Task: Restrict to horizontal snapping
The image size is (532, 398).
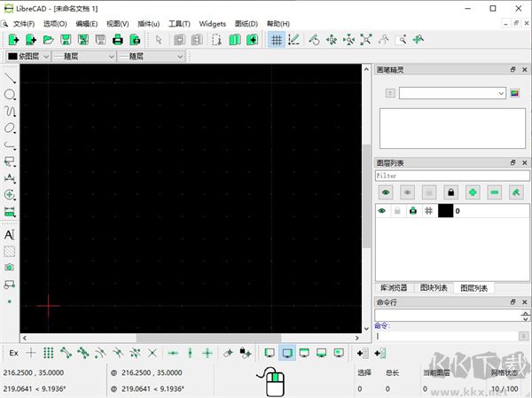Action: [173, 353]
